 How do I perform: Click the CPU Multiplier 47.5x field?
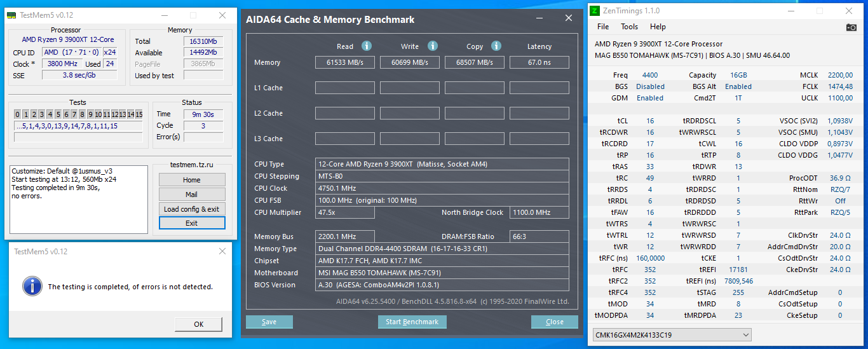(x=345, y=212)
